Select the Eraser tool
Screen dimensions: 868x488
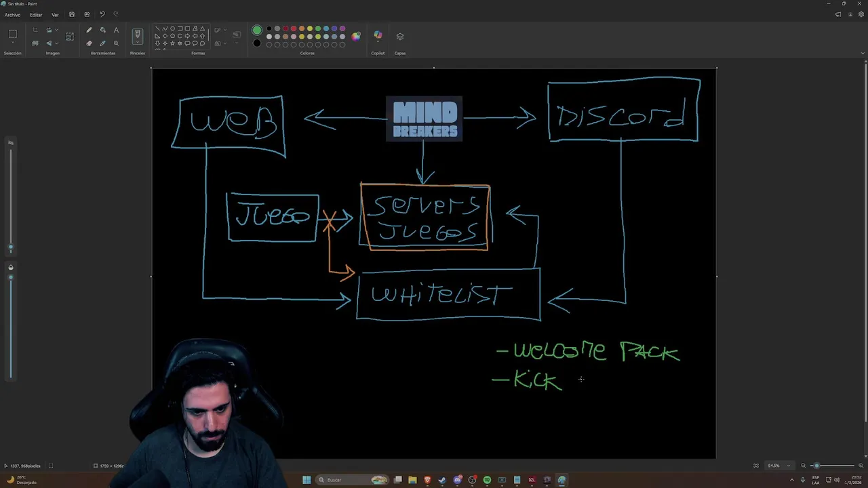pos(89,43)
